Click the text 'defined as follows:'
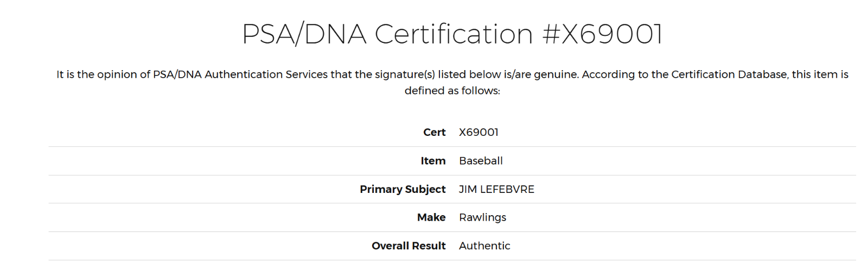The height and width of the screenshot is (263, 868). (x=452, y=91)
